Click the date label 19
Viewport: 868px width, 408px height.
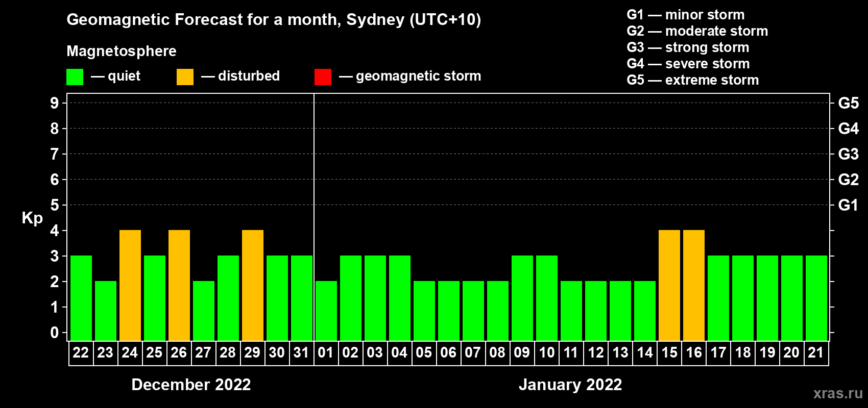[x=767, y=352]
